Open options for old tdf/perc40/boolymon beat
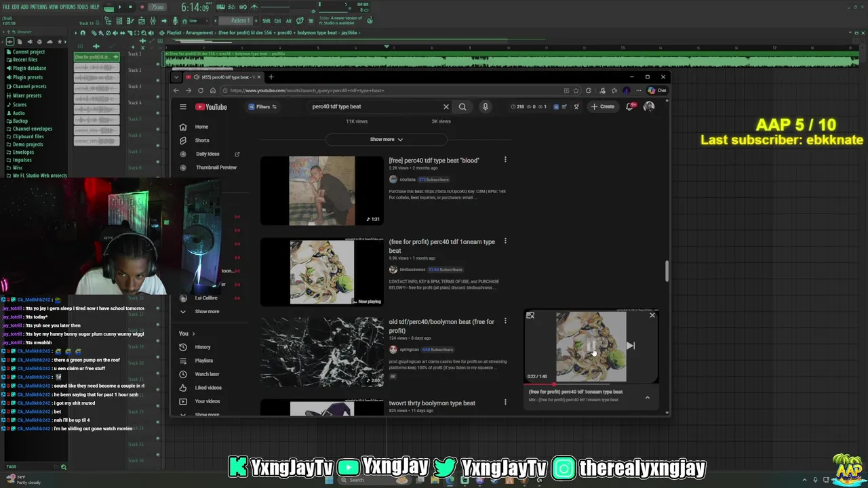 [x=505, y=321]
